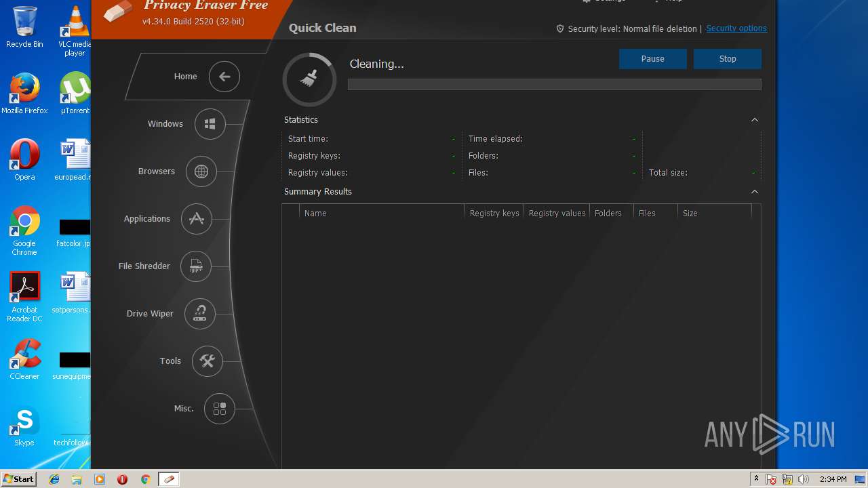Viewport: 868px width, 488px height.
Task: Open the CCleaner desktop icon
Action: click(24, 359)
